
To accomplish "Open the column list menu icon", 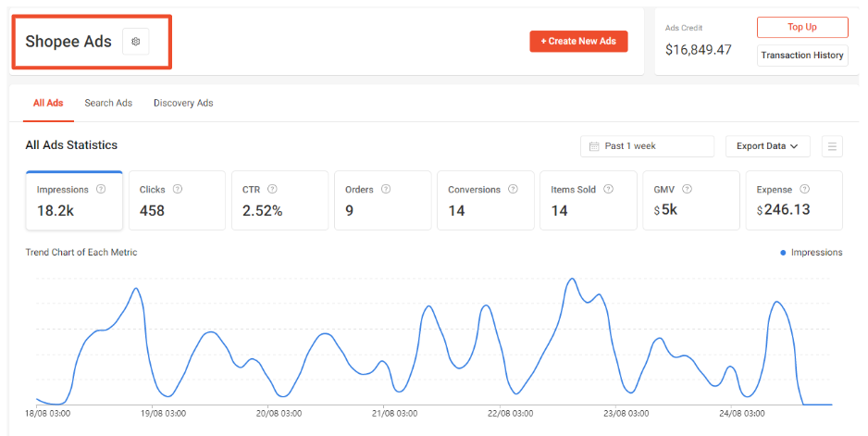I will pyautogui.click(x=832, y=146).
